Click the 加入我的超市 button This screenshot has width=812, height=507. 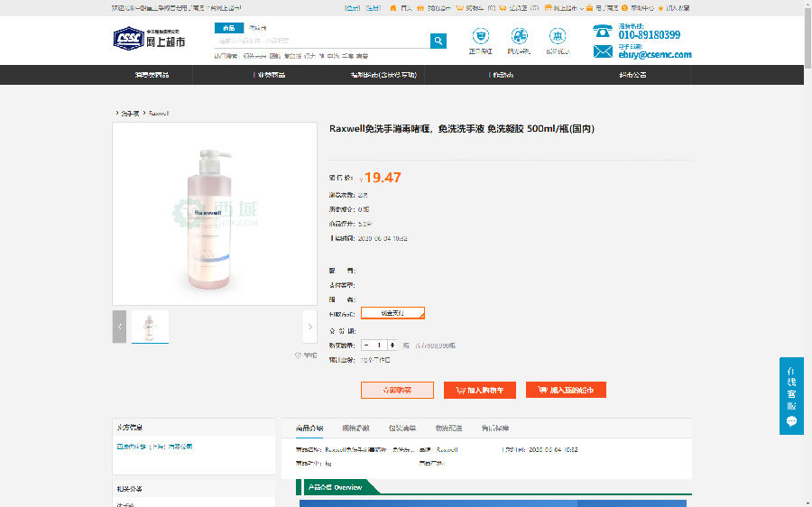[566, 390]
